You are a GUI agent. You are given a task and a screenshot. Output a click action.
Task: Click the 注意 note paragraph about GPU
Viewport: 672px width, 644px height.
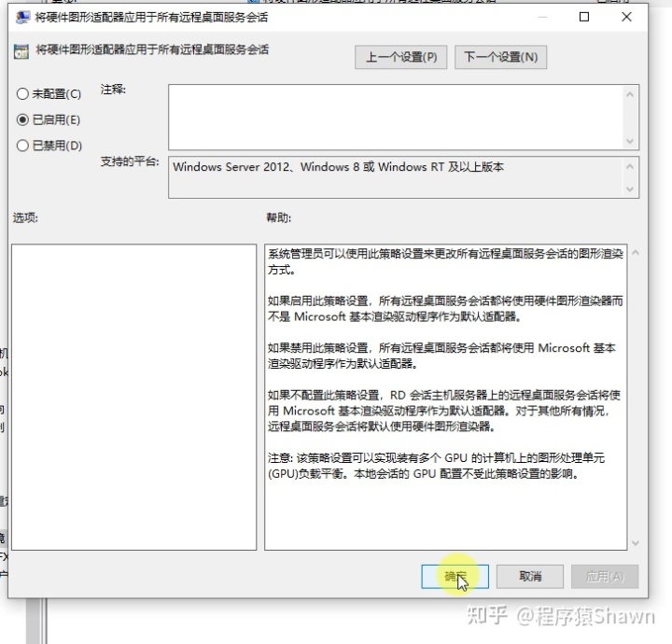436,466
